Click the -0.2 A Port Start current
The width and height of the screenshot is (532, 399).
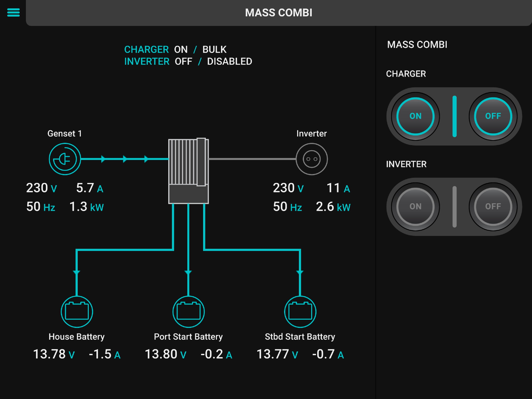(x=216, y=354)
